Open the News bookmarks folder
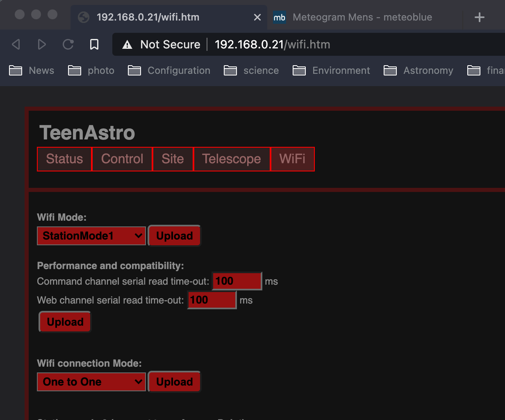This screenshot has height=420, width=505. [x=32, y=71]
